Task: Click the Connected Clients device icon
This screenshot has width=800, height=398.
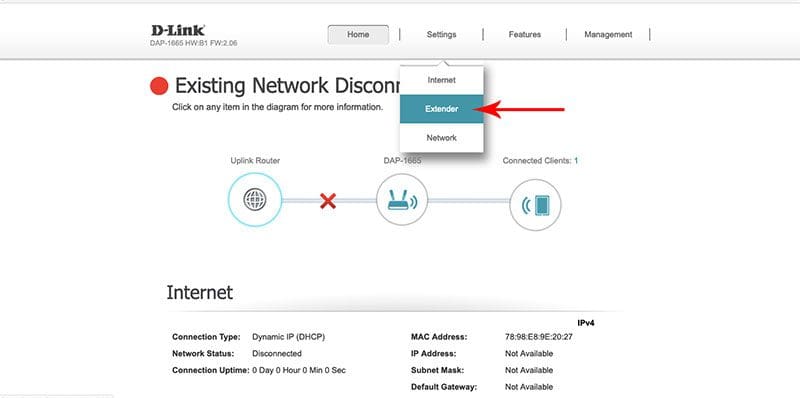Action: (x=535, y=205)
